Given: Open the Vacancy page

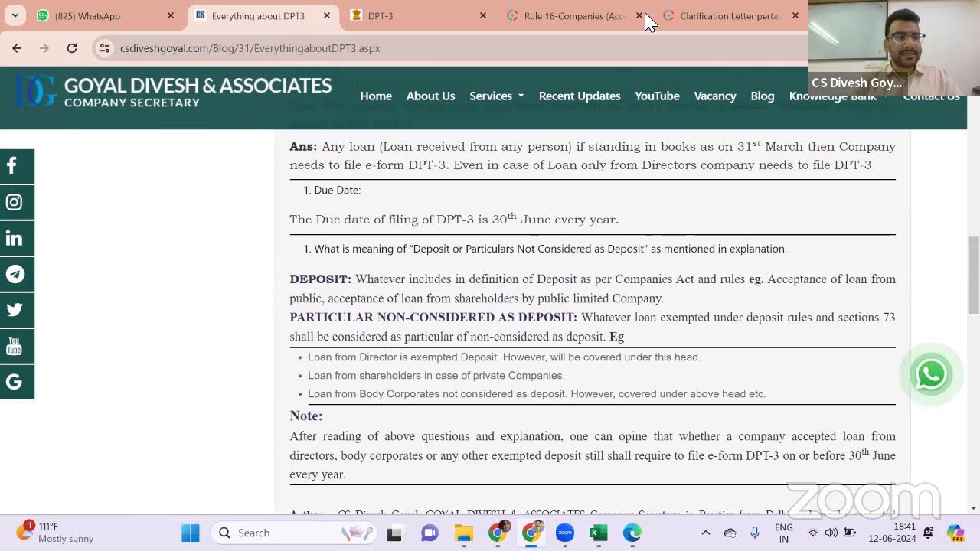Looking at the screenshot, I should [715, 96].
